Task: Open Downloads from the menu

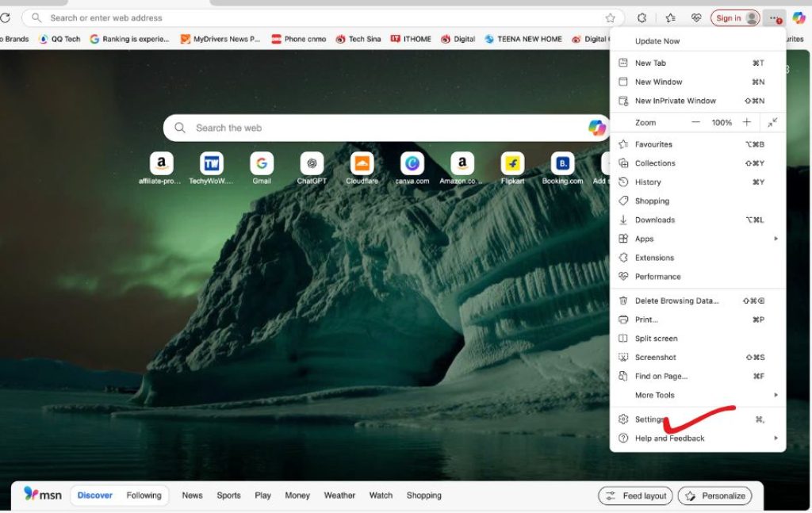Action: 698,220
